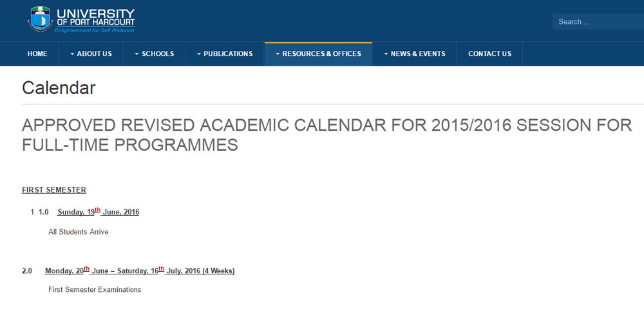Click the arrow beside About Us
Viewport: 644px width, 324px height.
72,54
